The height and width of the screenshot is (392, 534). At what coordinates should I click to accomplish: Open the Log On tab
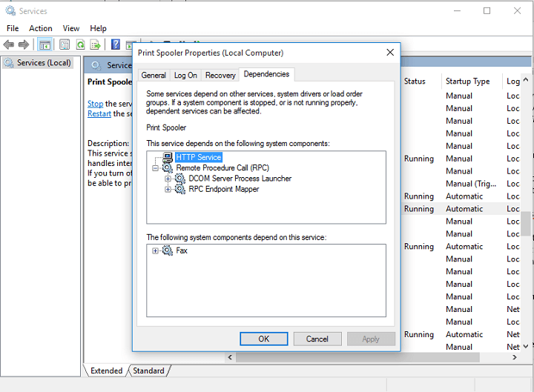[x=185, y=76]
